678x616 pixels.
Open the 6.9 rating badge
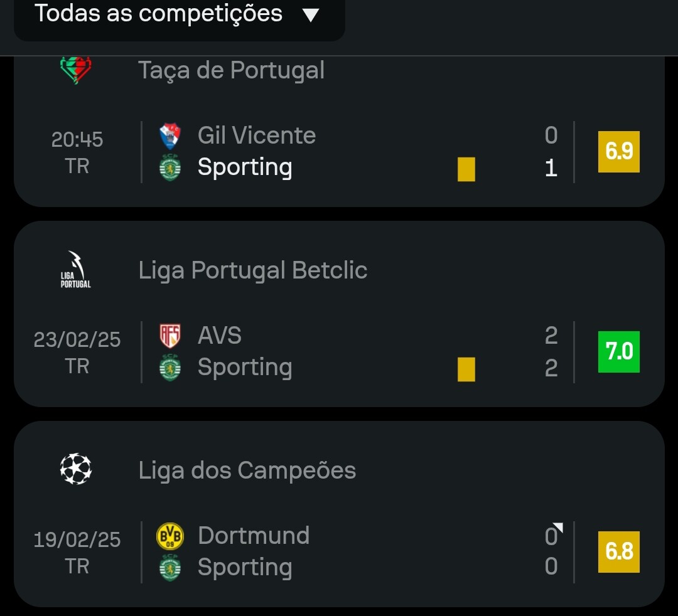[618, 152]
